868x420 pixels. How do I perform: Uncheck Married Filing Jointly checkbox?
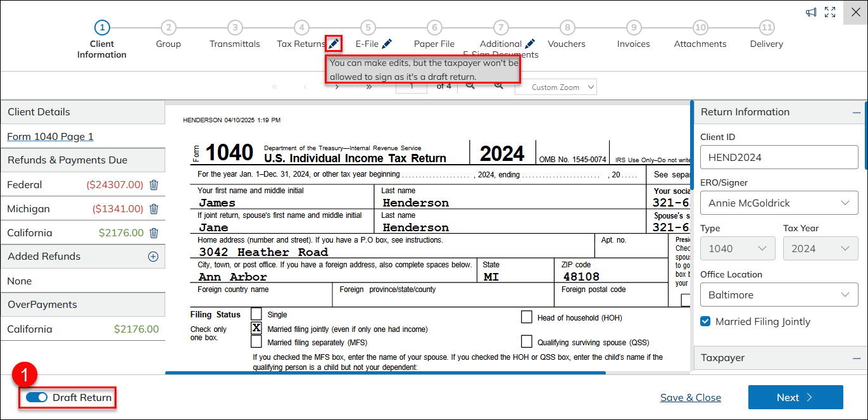pos(705,322)
